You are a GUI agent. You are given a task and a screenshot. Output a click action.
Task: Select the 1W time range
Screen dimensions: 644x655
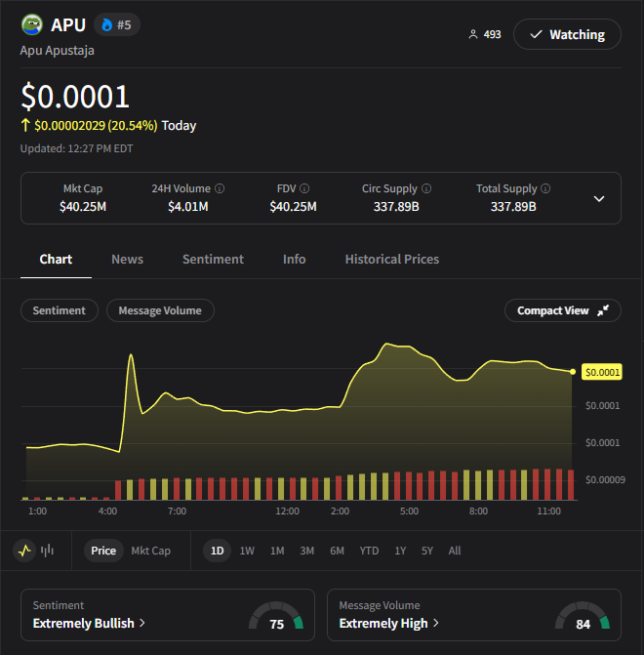point(247,551)
